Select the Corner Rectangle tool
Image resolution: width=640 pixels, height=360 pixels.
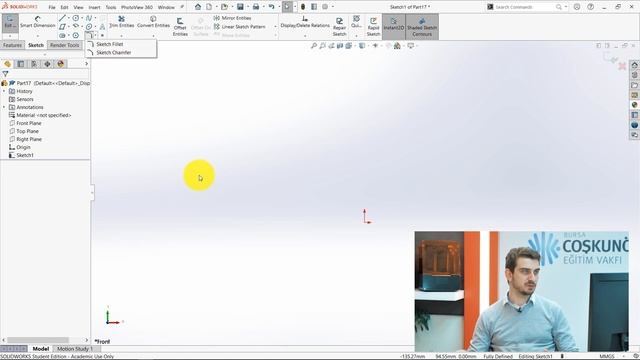pos(62,27)
